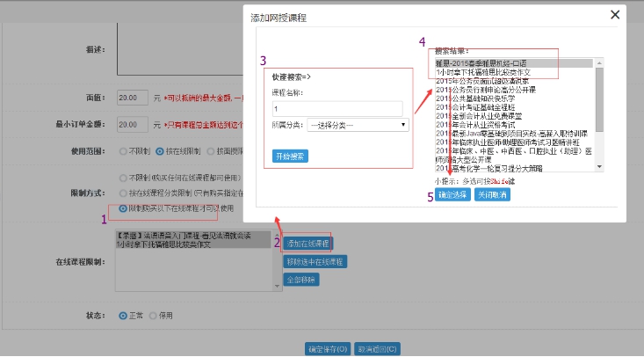Click the 添加在线课程 button

coord(308,243)
